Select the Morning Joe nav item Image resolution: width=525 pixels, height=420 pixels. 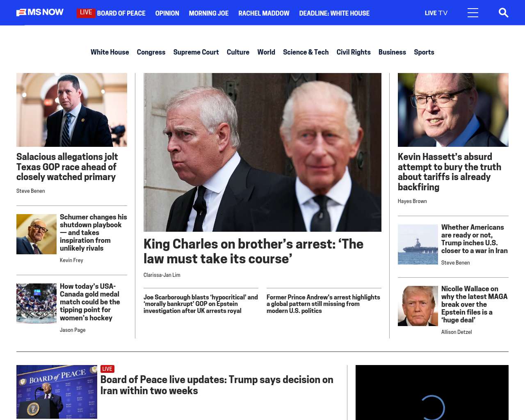tap(209, 13)
